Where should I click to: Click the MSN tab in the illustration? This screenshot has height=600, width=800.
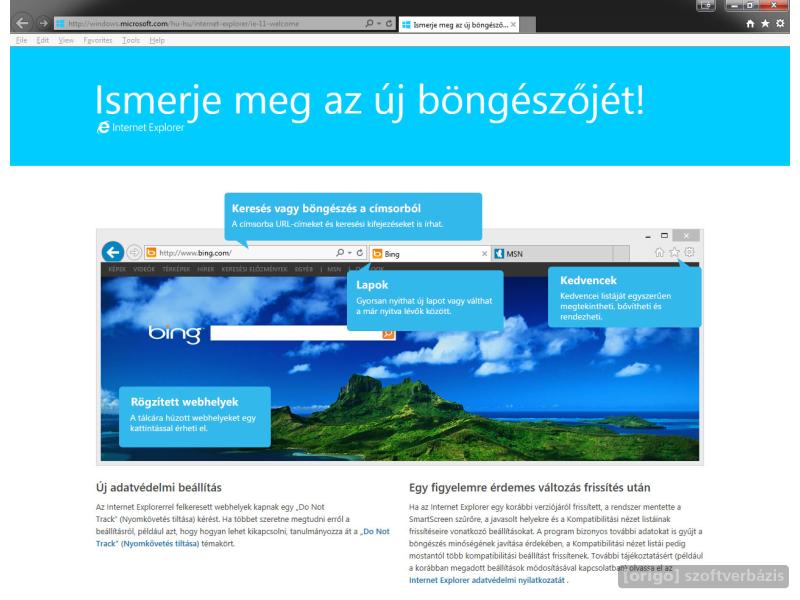[552, 254]
